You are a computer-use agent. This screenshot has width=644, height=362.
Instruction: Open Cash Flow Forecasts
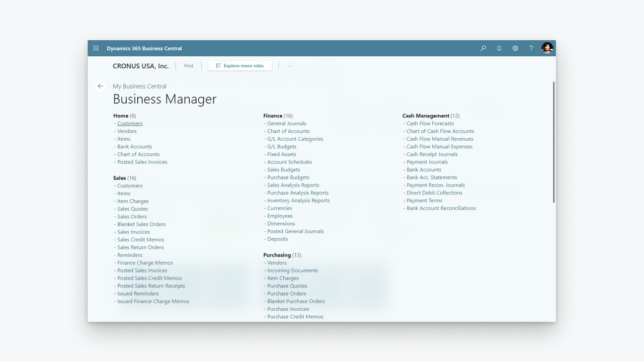pos(430,124)
